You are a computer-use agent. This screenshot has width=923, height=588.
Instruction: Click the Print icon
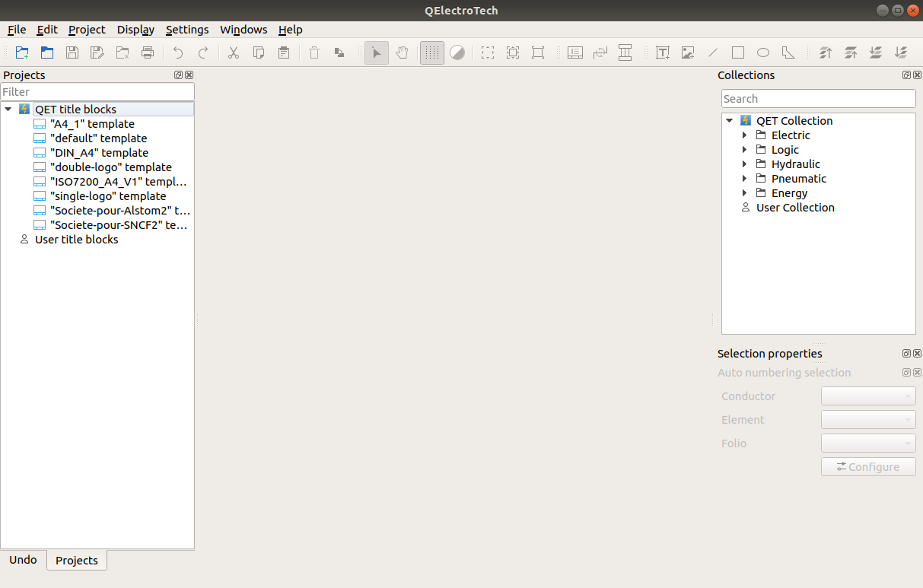148,52
